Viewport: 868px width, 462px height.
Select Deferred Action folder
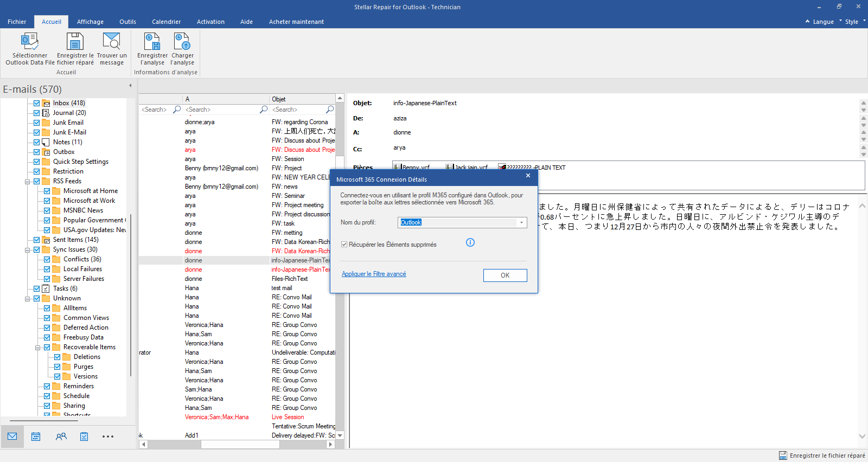point(86,328)
